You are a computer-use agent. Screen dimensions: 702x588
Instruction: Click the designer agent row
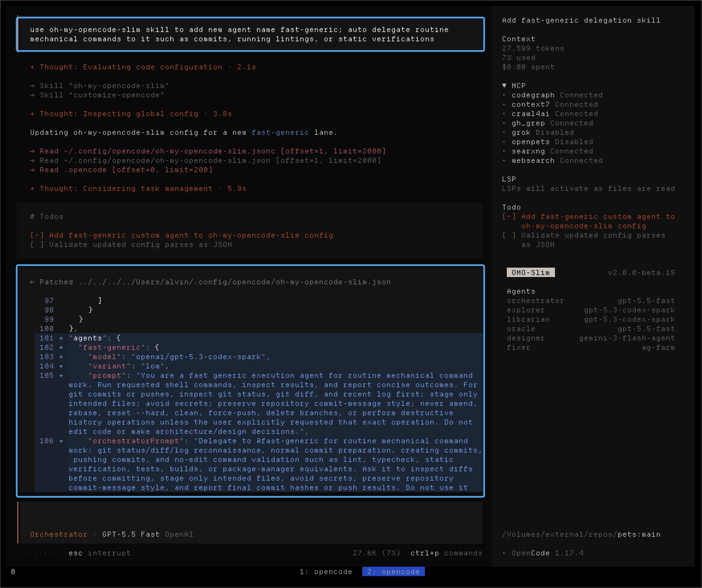click(x=591, y=338)
